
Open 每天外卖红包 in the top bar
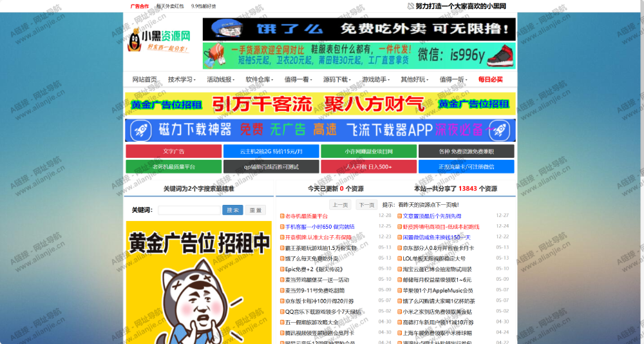(170, 6)
